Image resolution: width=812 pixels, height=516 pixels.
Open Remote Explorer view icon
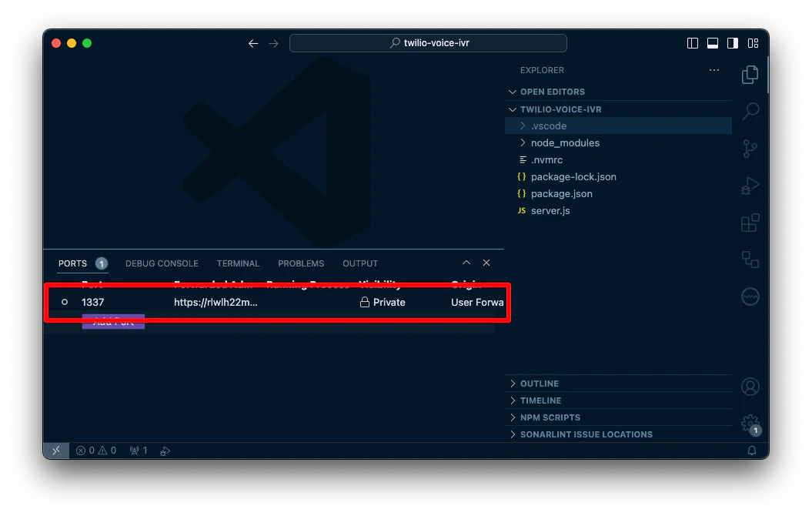[750, 259]
